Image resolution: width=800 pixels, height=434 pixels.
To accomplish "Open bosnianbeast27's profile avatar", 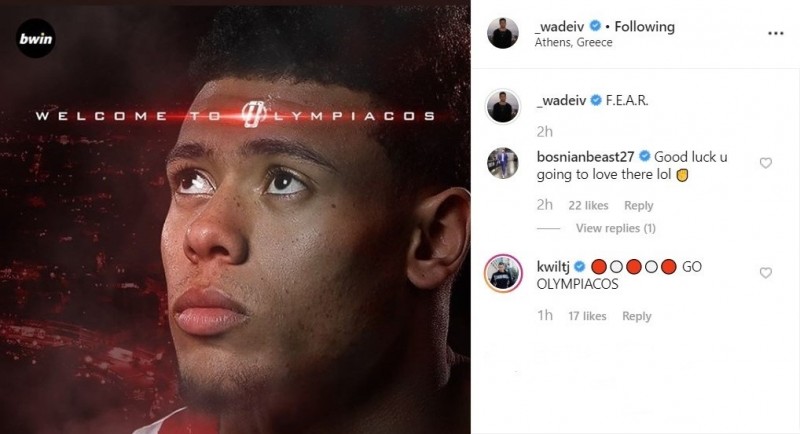I will pyautogui.click(x=503, y=163).
